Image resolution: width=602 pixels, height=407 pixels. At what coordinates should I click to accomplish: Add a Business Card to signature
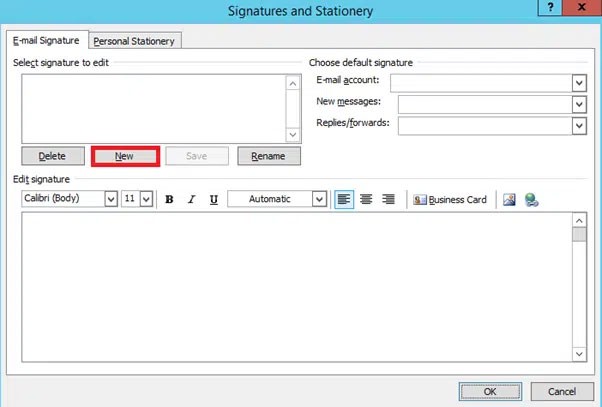450,200
